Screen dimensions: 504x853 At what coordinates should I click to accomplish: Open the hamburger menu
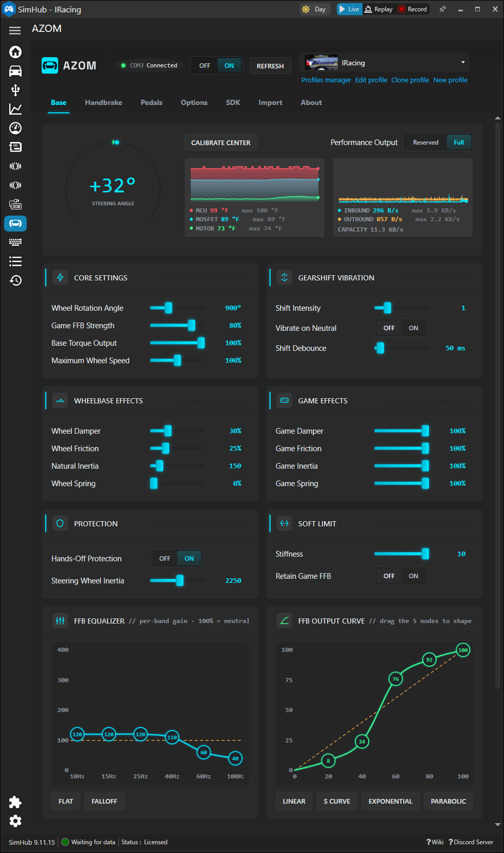[x=15, y=30]
